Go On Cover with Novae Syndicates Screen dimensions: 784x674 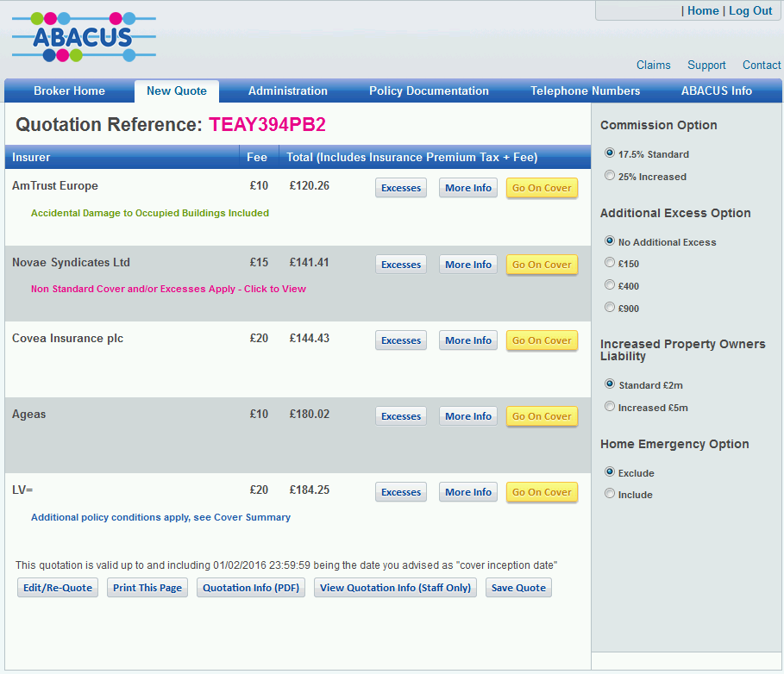pos(542,265)
